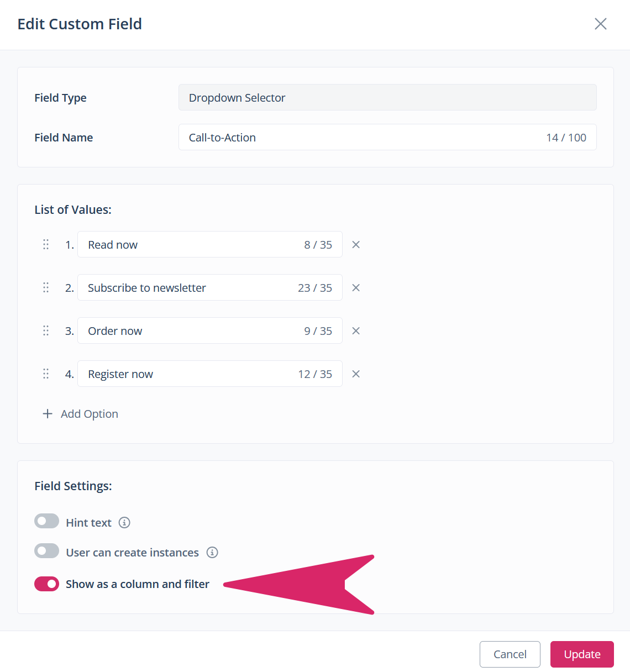This screenshot has height=672, width=630.
Task: Click drag handle beside 'Register now'
Action: pyautogui.click(x=46, y=374)
